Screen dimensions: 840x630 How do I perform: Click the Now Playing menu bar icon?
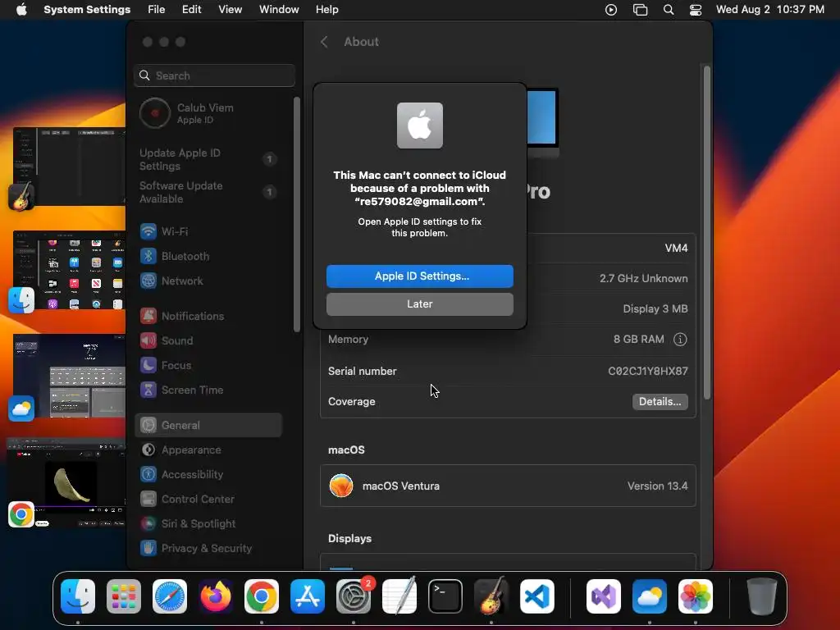click(x=610, y=10)
